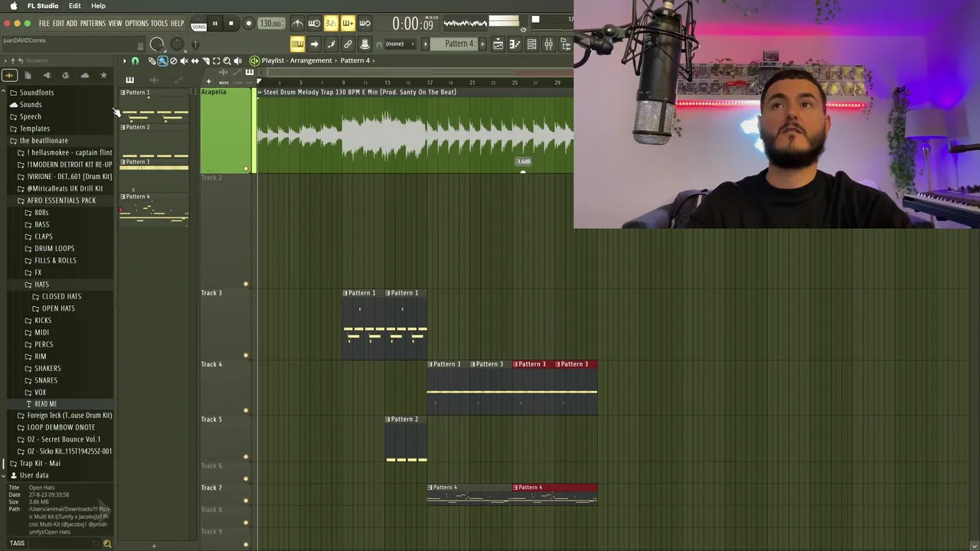The image size is (980, 551).
Task: Toggle the metronome
Action: 298,23
